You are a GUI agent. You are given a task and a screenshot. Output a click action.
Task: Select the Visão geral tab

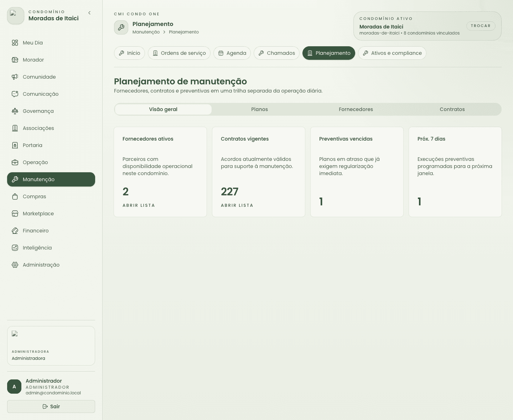[163, 109]
